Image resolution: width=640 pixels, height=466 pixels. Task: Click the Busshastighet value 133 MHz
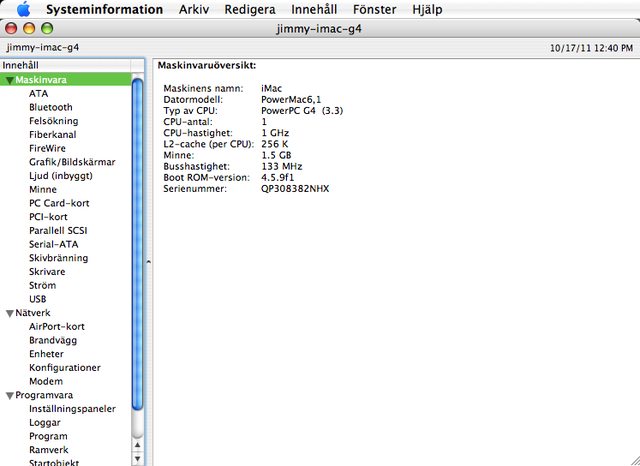tap(282, 166)
